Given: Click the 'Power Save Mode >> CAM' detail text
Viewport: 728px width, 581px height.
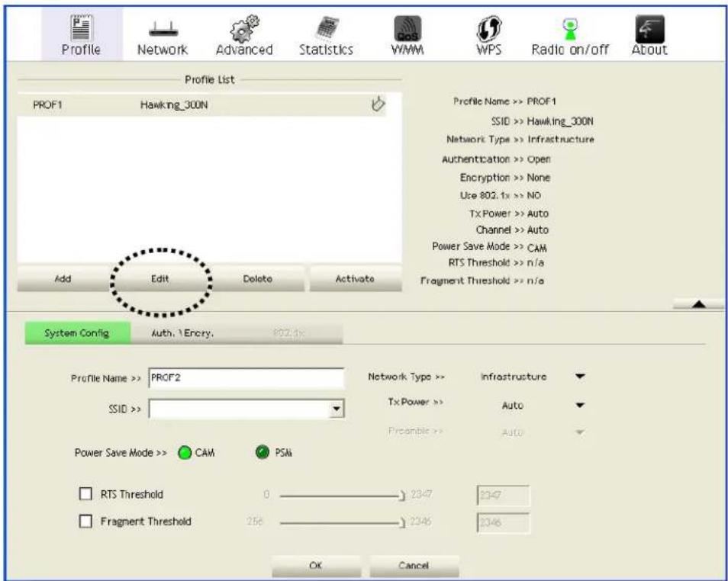Looking at the screenshot, I should [489, 247].
